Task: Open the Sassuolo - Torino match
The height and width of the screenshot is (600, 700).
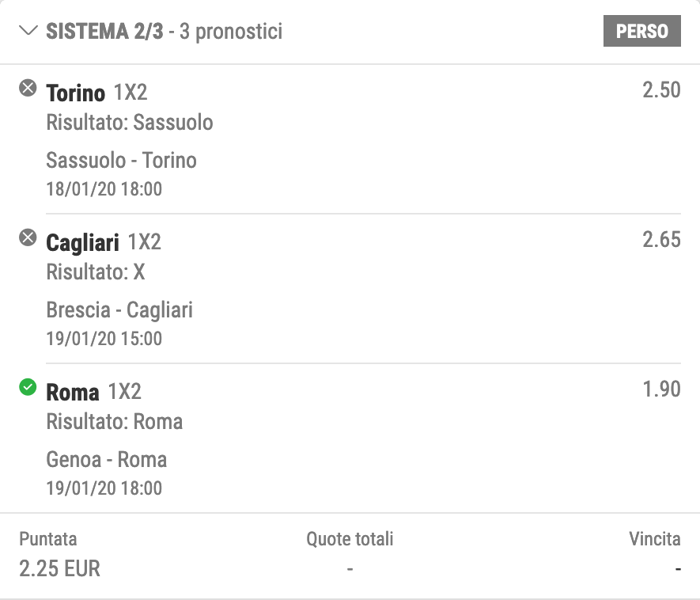Action: coord(121,161)
